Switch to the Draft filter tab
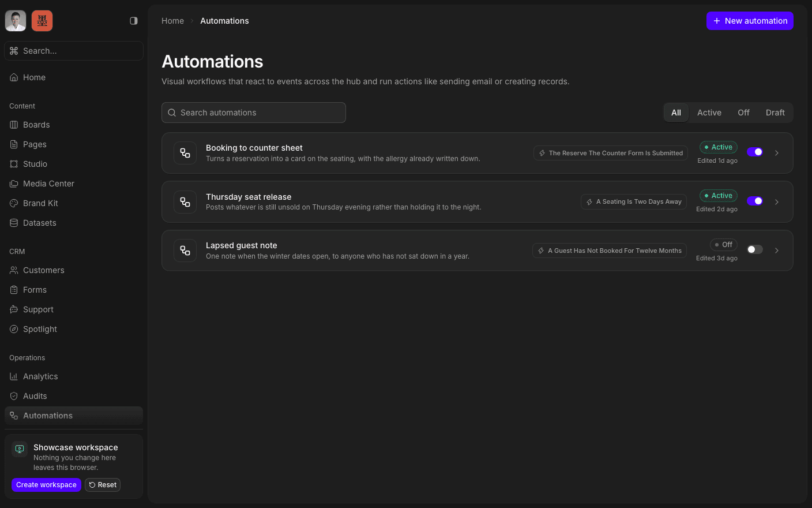 (775, 113)
